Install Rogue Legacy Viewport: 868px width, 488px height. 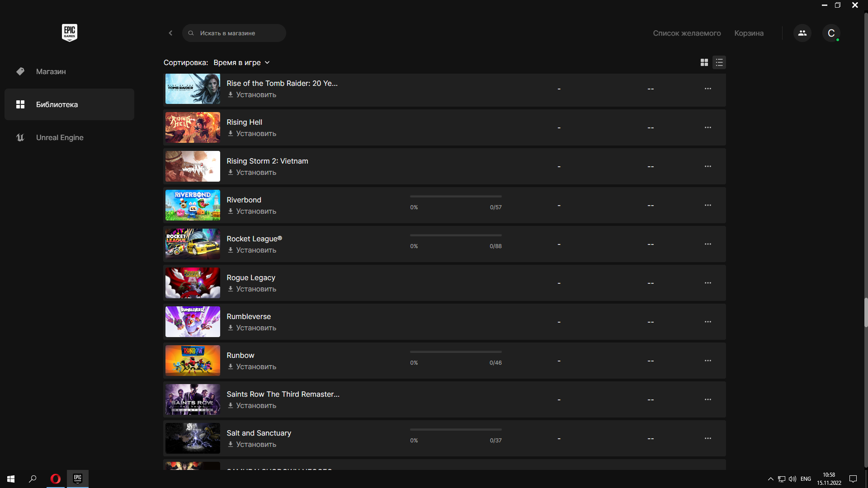click(252, 289)
